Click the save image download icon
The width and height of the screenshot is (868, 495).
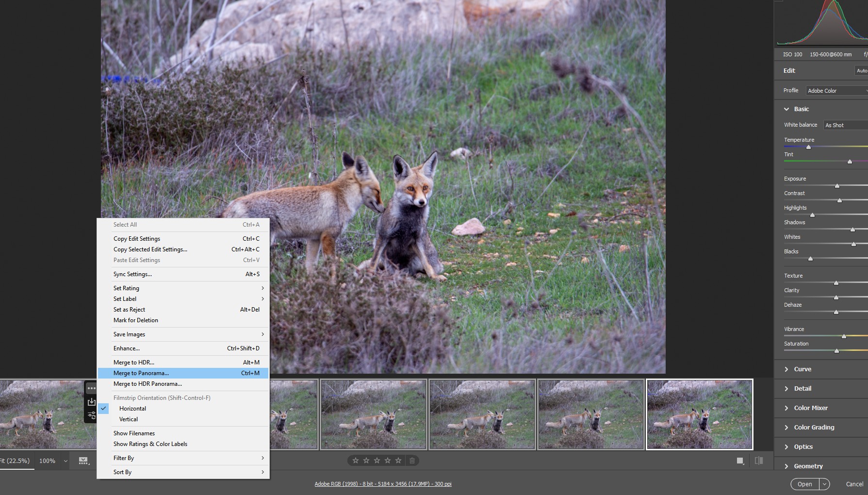click(91, 401)
